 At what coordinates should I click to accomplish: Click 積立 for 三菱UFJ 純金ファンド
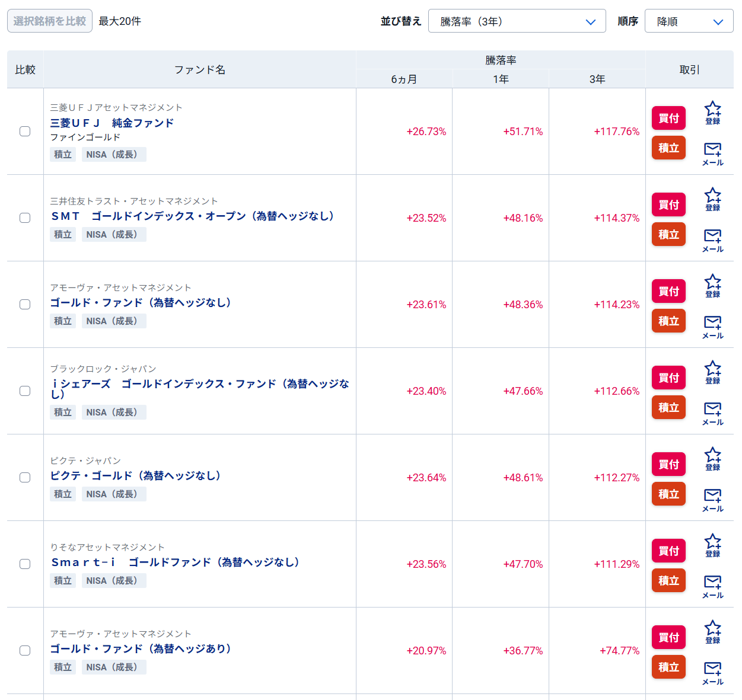pos(668,148)
